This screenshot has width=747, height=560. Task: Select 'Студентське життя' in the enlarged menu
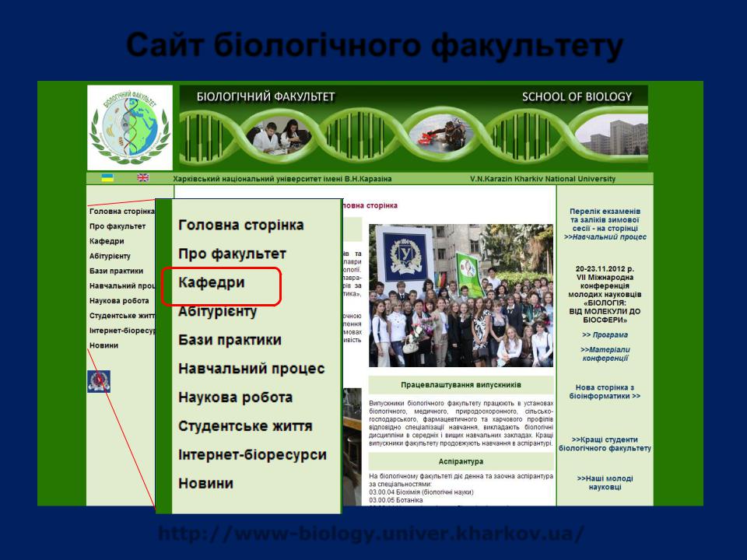245,426
